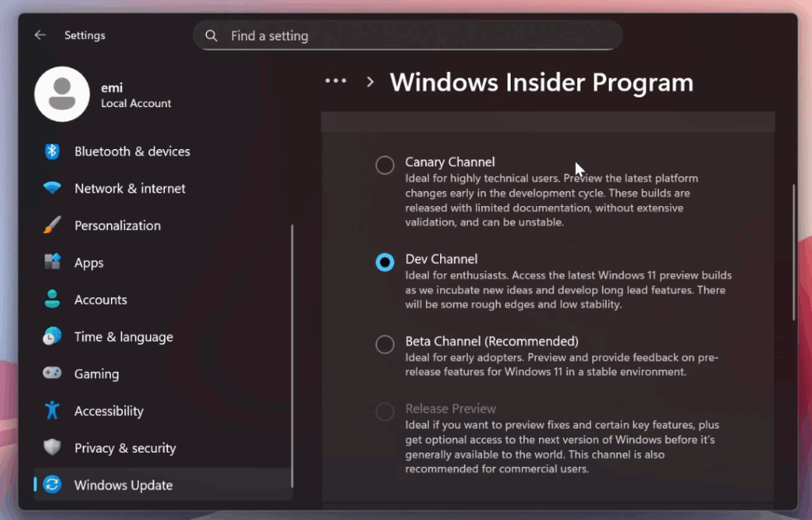Go to the Gaming settings section
The width and height of the screenshot is (812, 520).
tap(97, 373)
